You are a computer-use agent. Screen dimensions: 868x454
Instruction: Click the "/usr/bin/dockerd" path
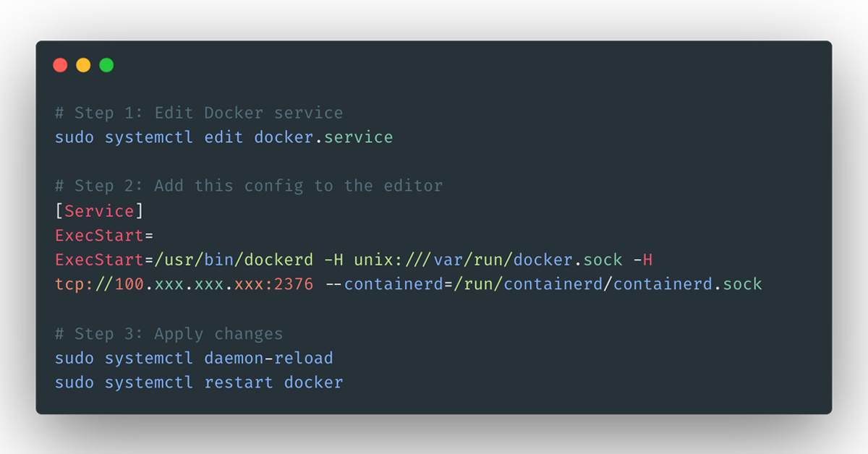[x=234, y=260]
